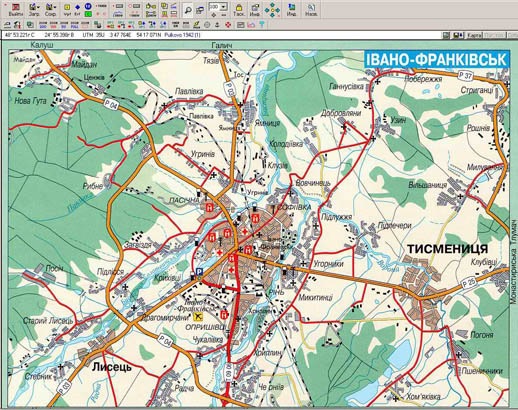Screen dimensions: 518x410
Task: Click the second-row icon with red marker
Action: tap(17, 25)
